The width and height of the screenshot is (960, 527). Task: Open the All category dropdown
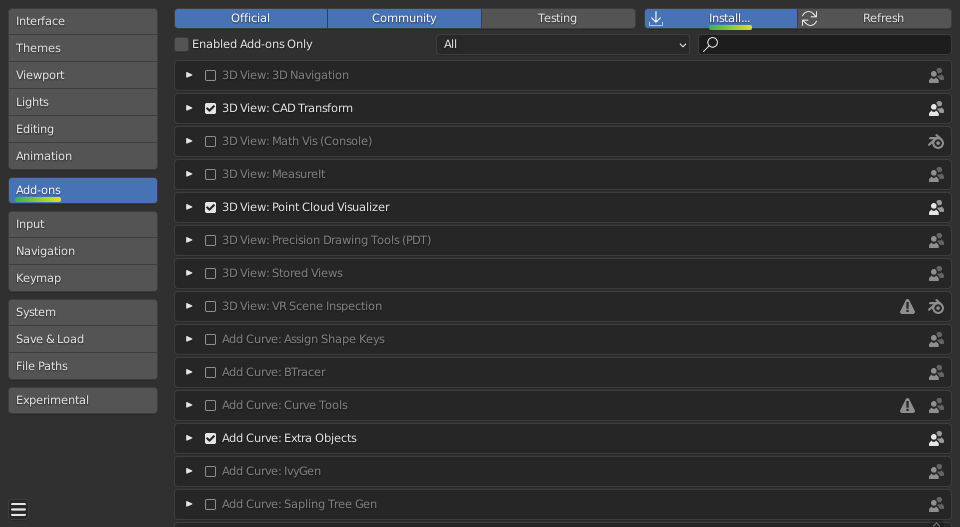tap(563, 44)
